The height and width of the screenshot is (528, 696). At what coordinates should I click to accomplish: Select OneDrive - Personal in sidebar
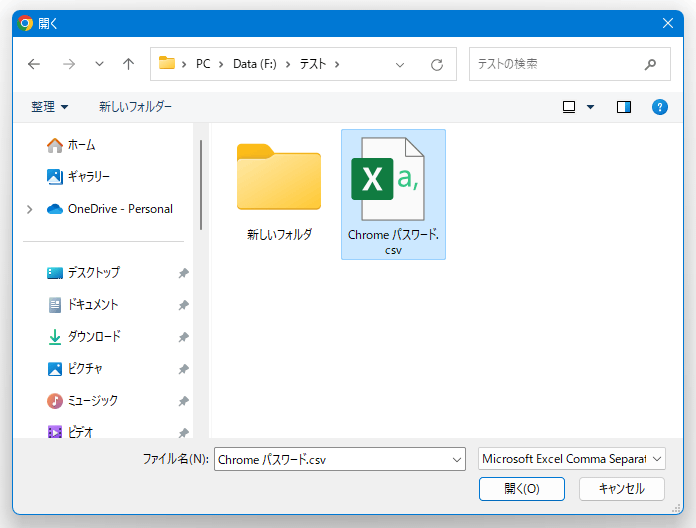(110, 209)
